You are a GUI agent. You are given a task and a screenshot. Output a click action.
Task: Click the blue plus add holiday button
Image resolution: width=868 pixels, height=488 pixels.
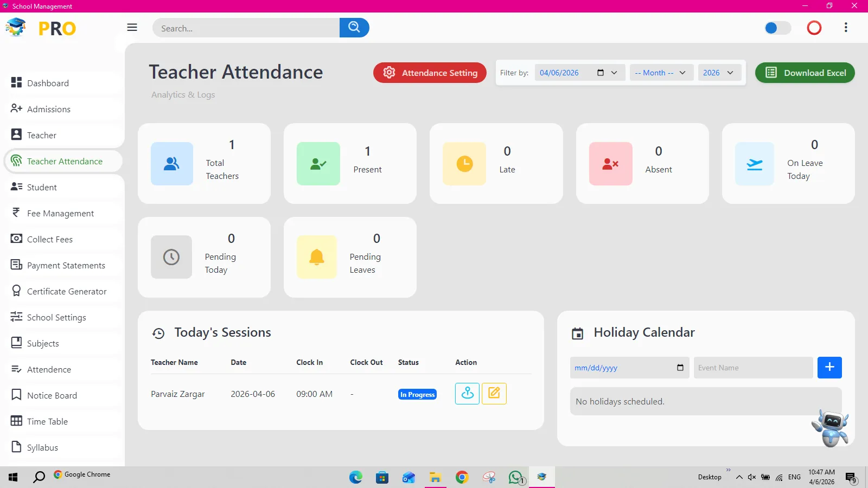pos(829,368)
